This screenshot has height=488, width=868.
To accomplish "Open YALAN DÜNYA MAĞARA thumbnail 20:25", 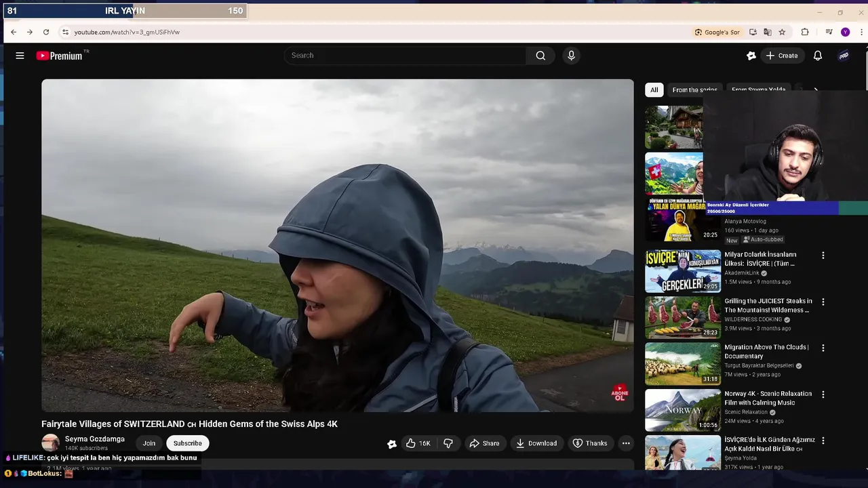I will [x=682, y=219].
